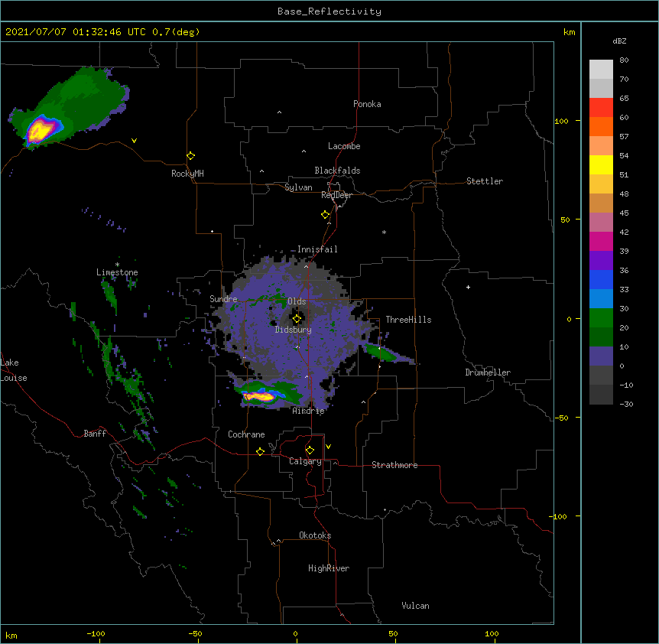
Task: Click the dBZ legend heading
Action: pos(619,41)
